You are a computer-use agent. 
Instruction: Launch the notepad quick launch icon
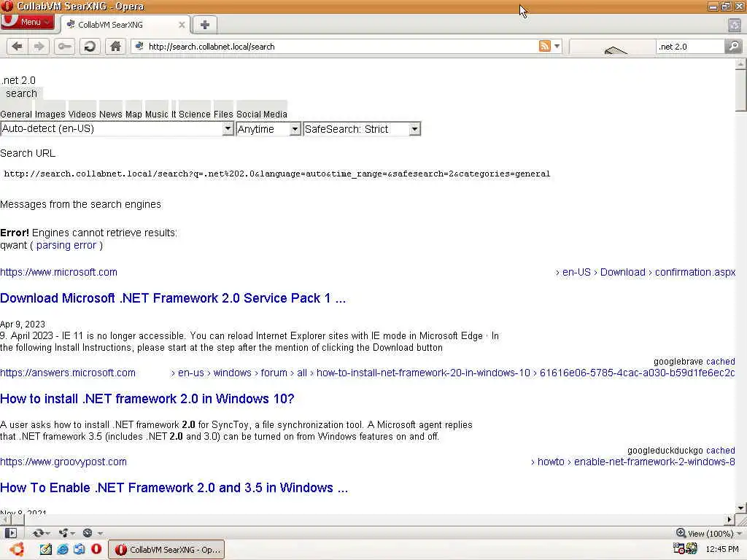pyautogui.click(x=46, y=549)
